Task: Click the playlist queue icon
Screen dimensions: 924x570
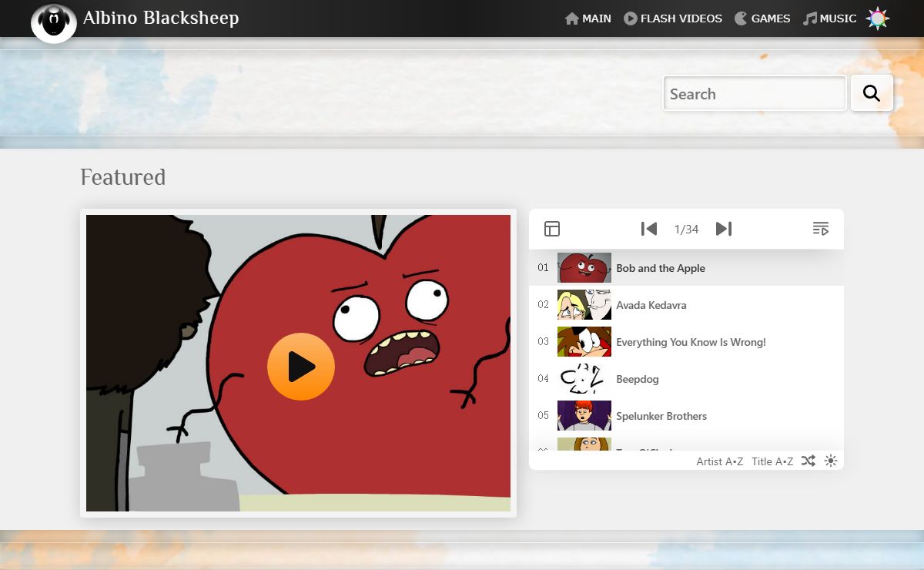Action: point(821,229)
